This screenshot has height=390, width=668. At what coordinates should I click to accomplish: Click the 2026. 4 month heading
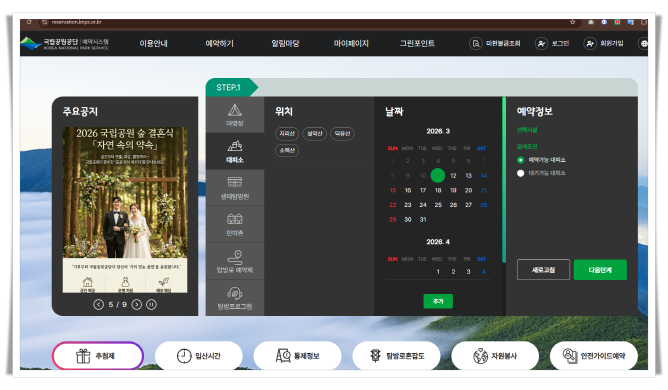[438, 242]
